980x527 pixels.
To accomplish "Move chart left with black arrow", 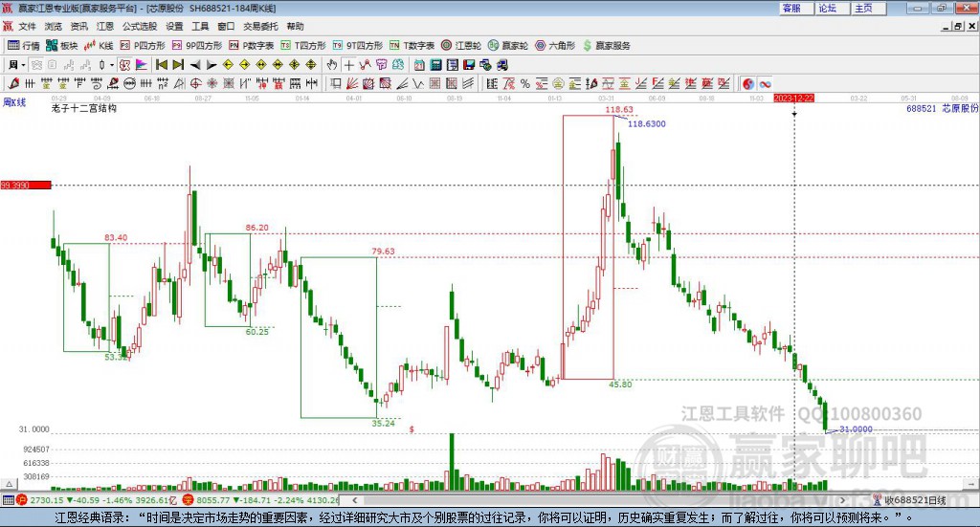I will click(x=195, y=65).
